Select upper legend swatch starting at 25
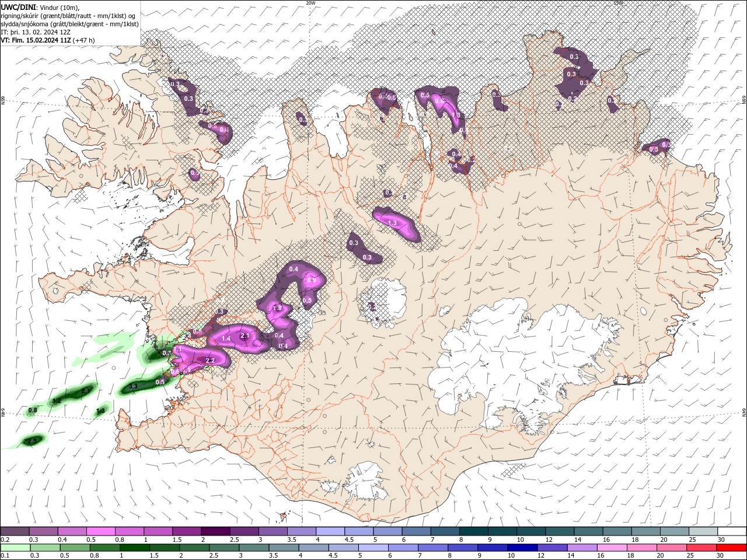 [704, 531]
